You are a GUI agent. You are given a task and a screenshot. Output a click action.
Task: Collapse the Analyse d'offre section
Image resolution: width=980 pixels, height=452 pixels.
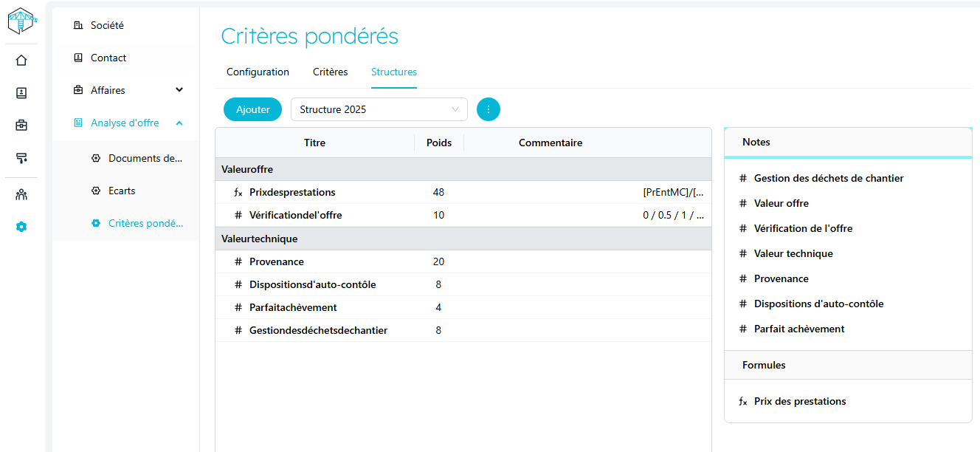point(179,123)
